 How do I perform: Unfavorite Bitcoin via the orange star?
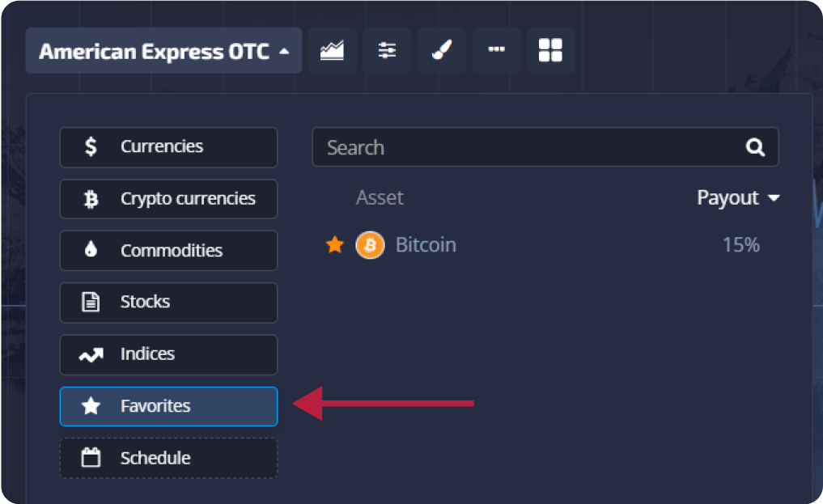point(334,245)
